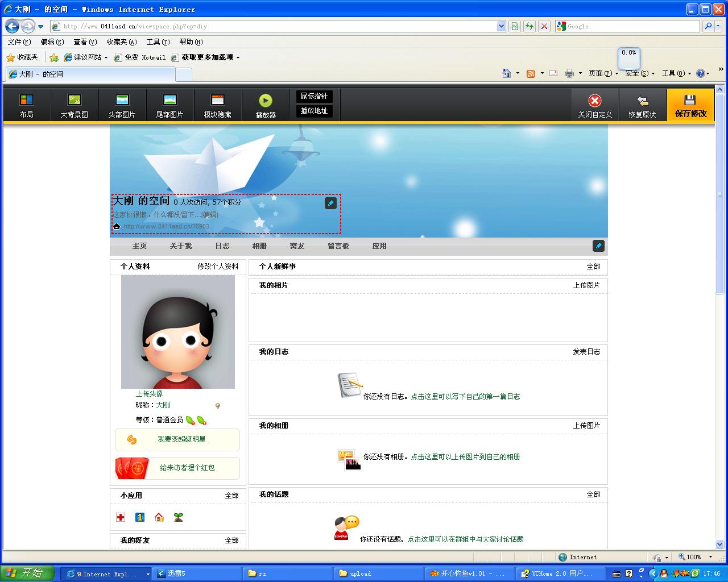Open 安全(S) dropdown menu
Image resolution: width=728 pixels, height=582 pixels.
[x=640, y=73]
